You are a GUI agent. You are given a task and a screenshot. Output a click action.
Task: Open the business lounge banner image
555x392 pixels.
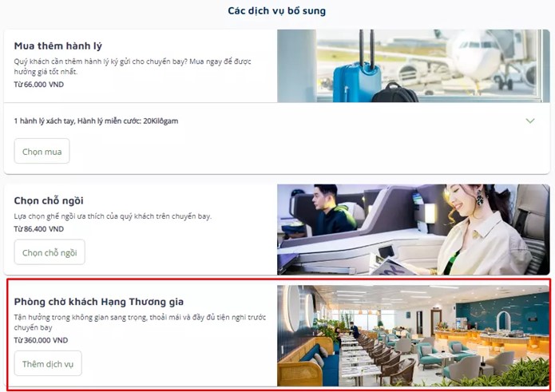coord(414,336)
